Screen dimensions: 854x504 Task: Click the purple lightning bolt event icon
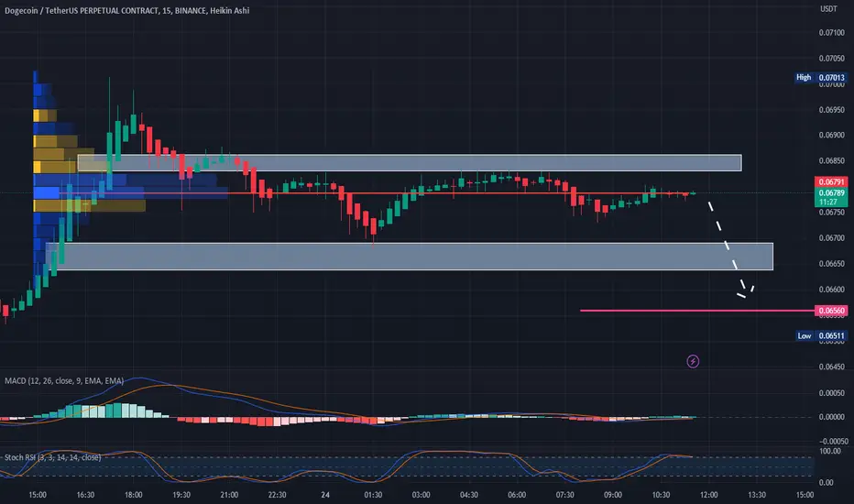(x=693, y=361)
